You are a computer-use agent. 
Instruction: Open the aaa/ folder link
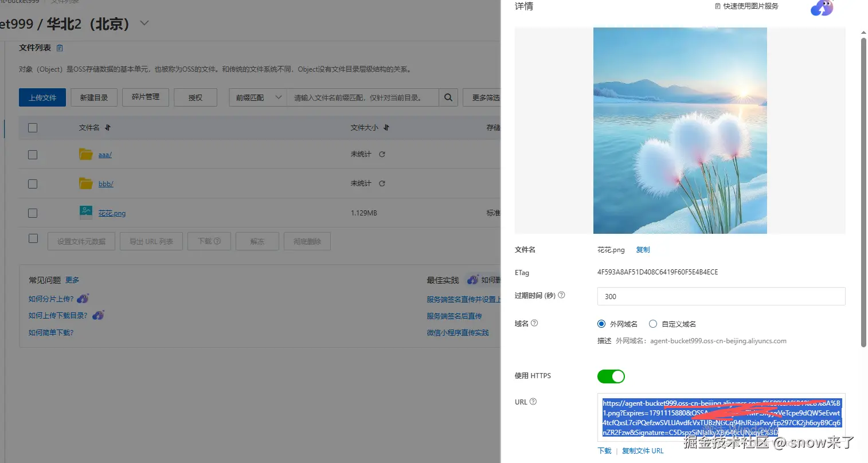[105, 155]
